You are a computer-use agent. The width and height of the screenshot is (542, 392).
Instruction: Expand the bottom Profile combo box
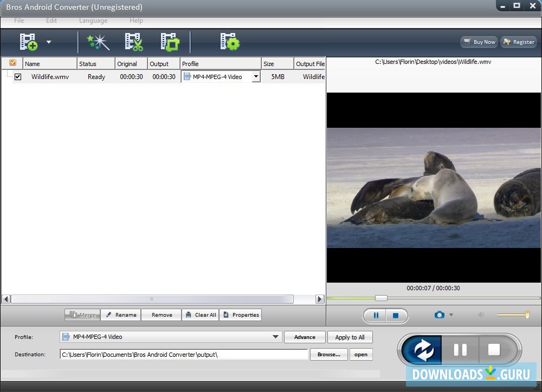click(275, 337)
